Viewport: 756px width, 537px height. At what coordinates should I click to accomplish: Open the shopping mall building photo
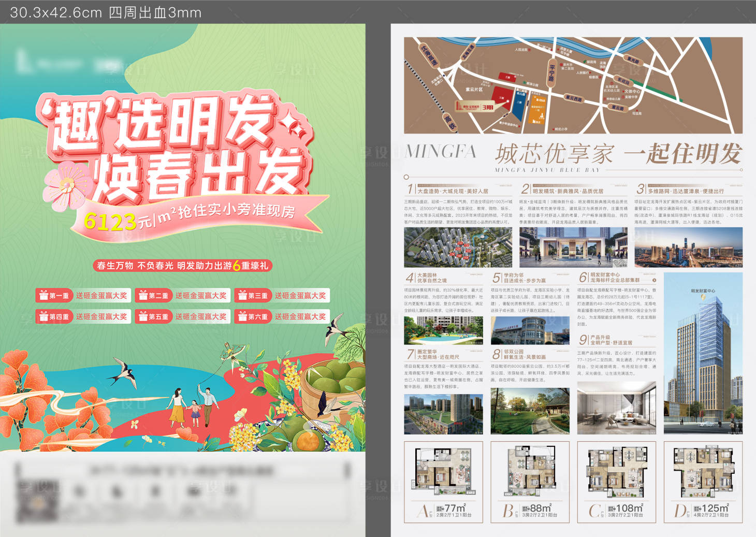pyautogui.click(x=443, y=414)
